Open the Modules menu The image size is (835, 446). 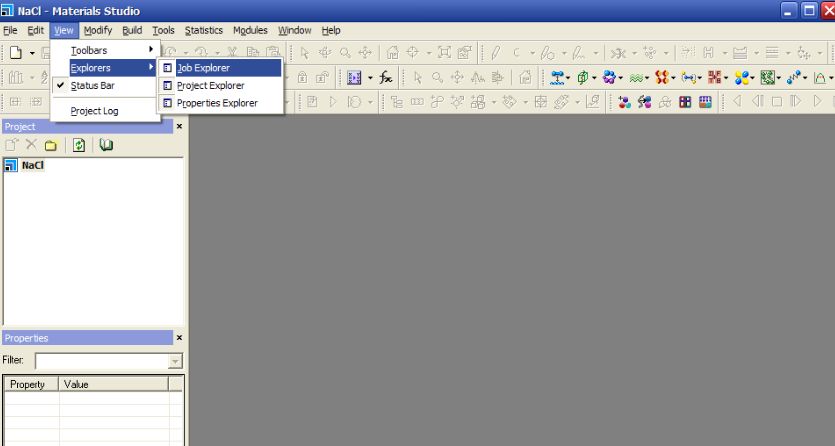[x=250, y=30]
